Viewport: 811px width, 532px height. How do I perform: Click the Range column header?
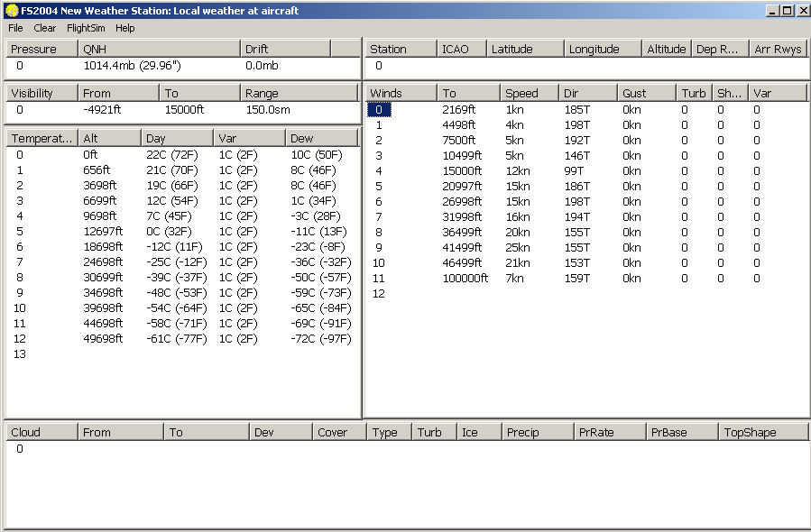pos(299,93)
